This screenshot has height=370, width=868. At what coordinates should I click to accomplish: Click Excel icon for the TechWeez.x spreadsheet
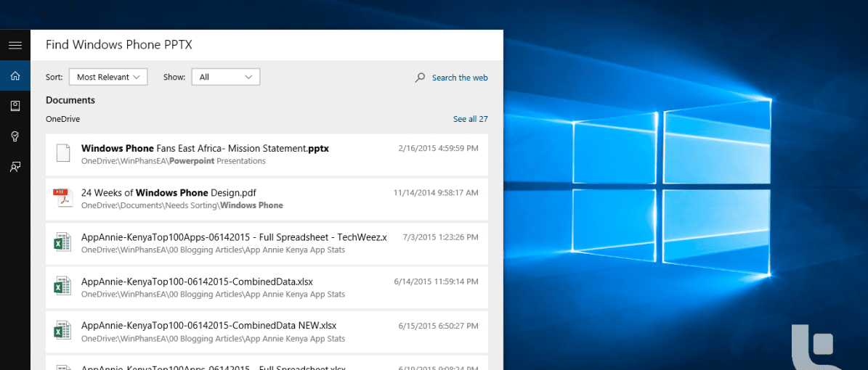click(62, 242)
